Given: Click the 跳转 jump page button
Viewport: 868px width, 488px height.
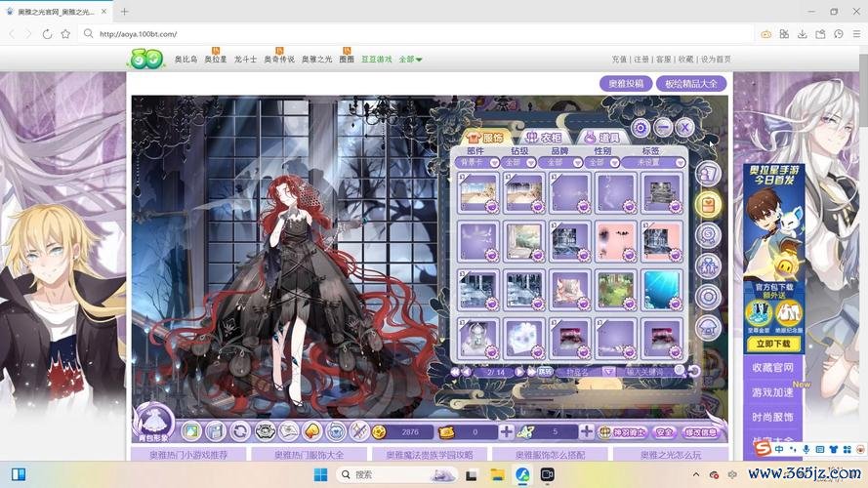Looking at the screenshot, I should click(545, 372).
